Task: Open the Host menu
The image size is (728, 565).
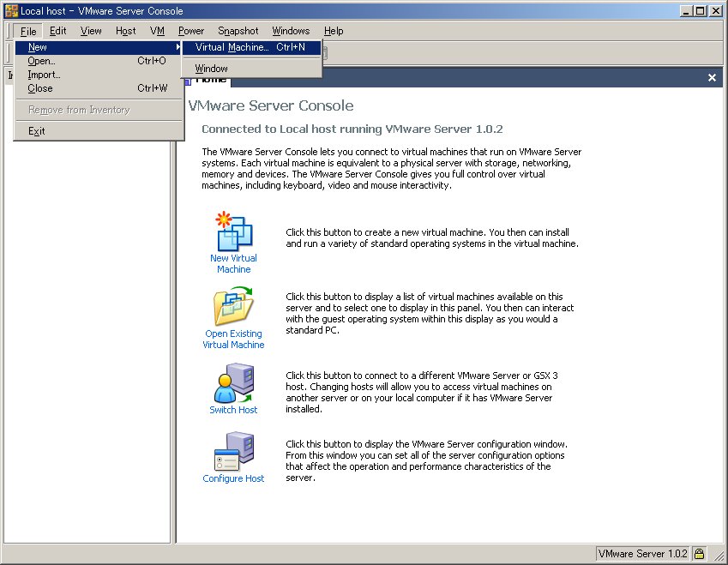Action: tap(126, 31)
